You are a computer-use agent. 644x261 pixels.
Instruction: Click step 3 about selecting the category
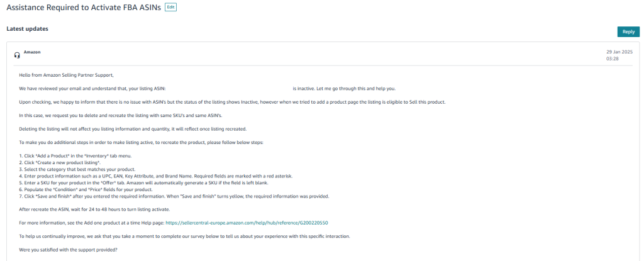click(x=77, y=169)
